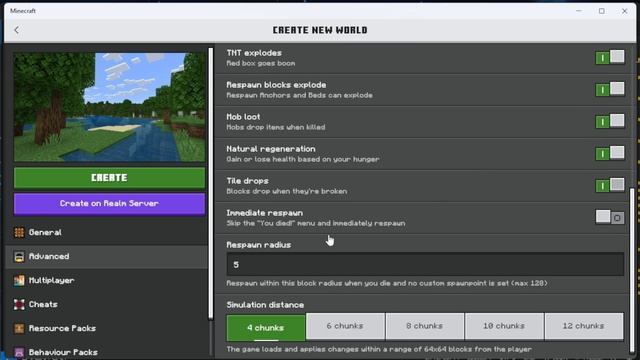Click Create on Realm Server button

point(109,204)
